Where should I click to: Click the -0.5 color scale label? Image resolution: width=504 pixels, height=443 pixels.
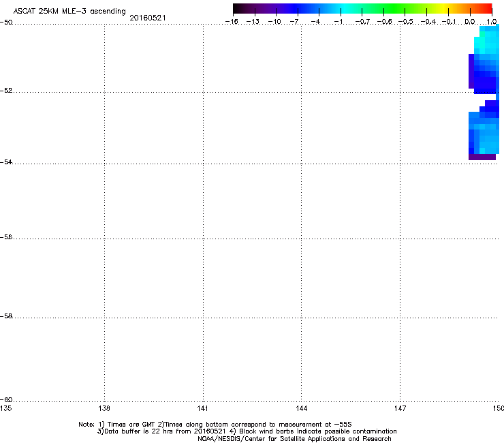[x=406, y=22]
